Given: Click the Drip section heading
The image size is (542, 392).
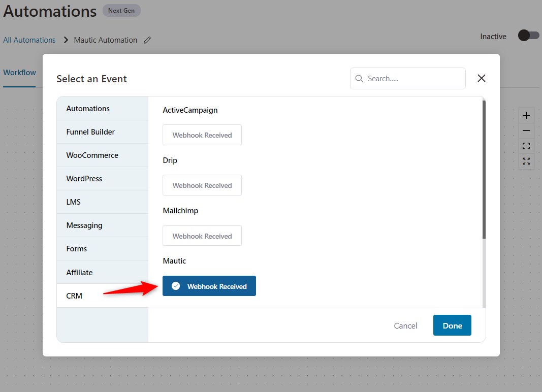Looking at the screenshot, I should [x=170, y=160].
